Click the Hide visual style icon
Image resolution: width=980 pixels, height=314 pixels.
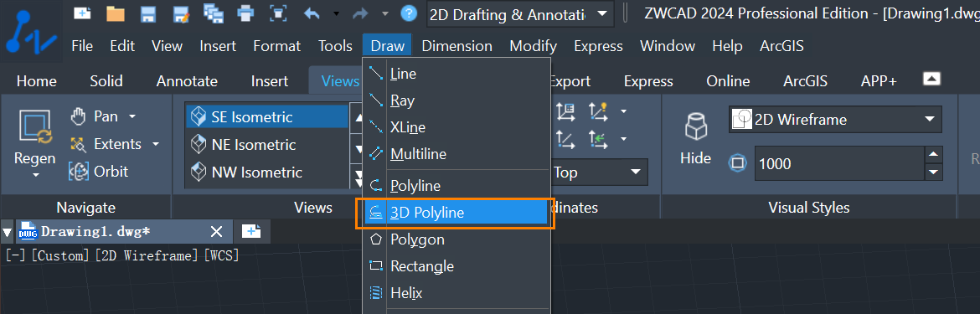pyautogui.click(x=695, y=127)
